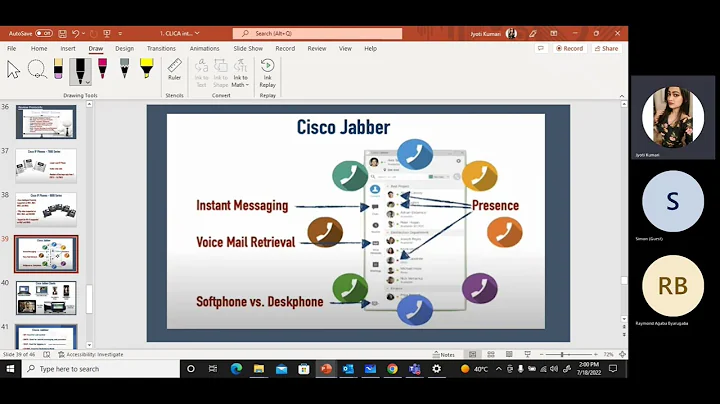Screen dimensions: 720x404
Task: Open Ribbon Display Options
Action: [x=554, y=34]
